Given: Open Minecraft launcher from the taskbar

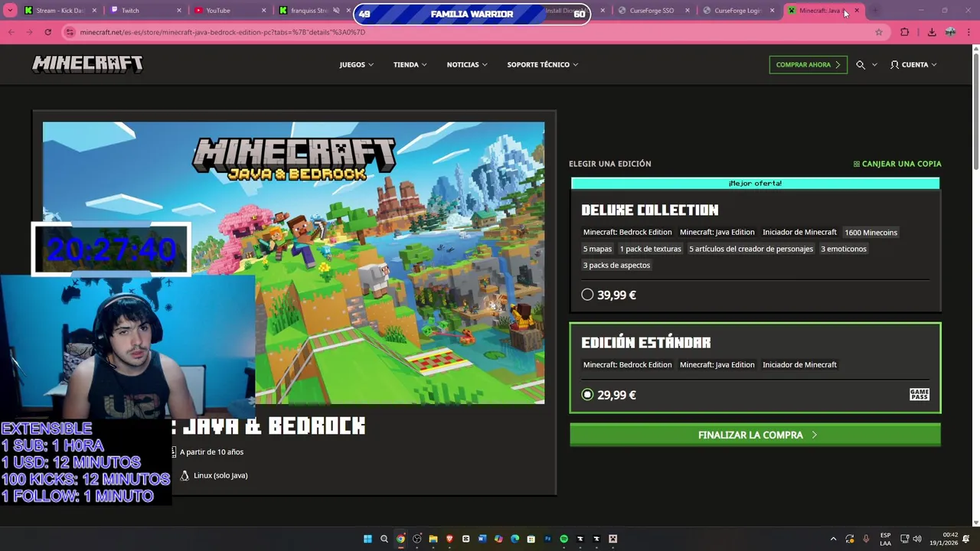Looking at the screenshot, I should 612,539.
